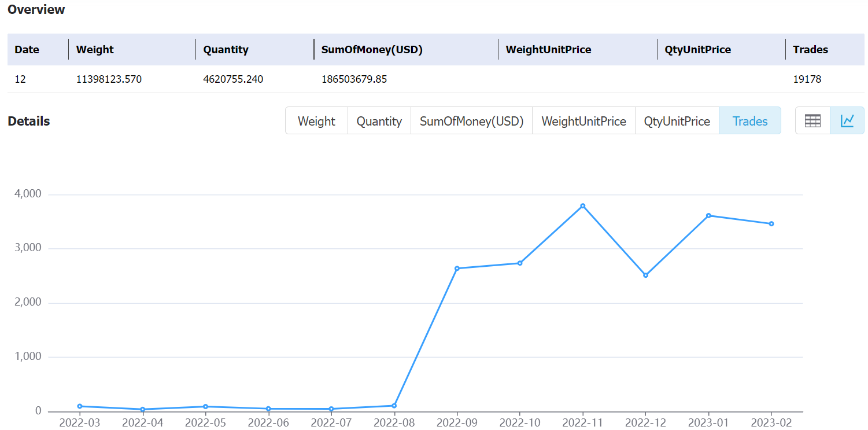868x430 pixels.
Task: Click the quantity value 4620755.240
Action: [233, 79]
